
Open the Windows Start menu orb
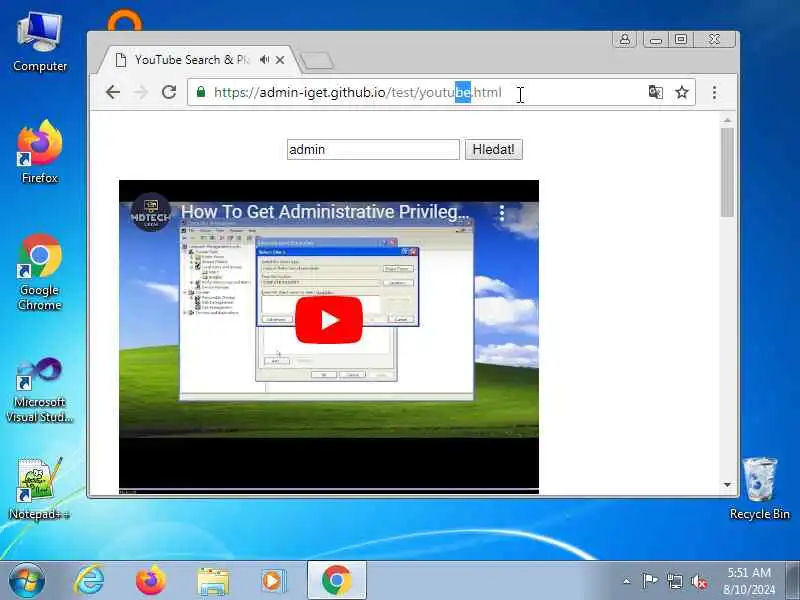27,580
